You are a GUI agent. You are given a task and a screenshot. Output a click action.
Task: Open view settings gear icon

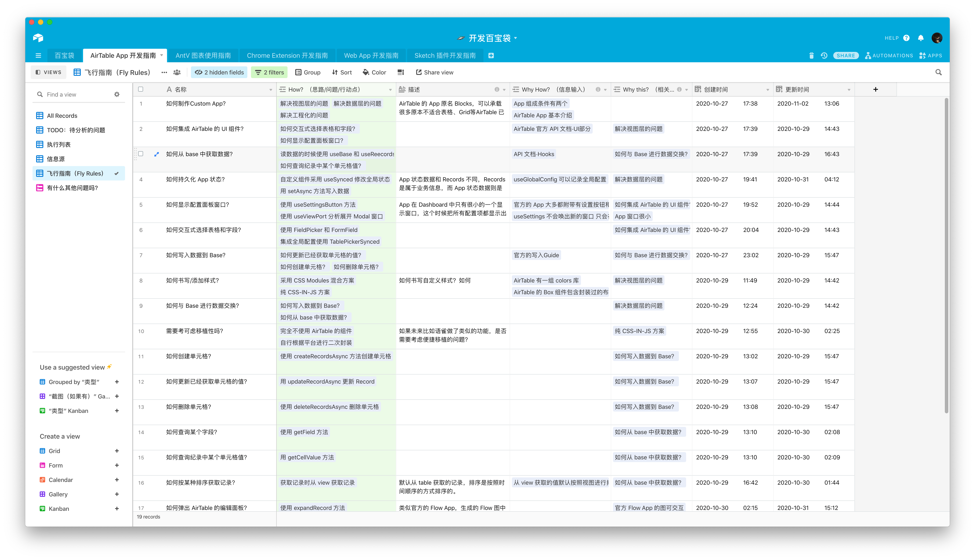tap(117, 94)
